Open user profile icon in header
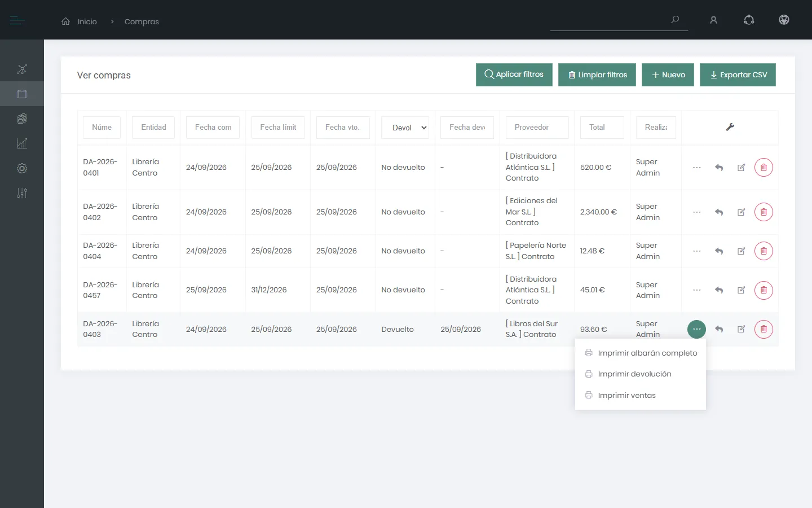Screen dimensions: 812x508 (713, 20)
